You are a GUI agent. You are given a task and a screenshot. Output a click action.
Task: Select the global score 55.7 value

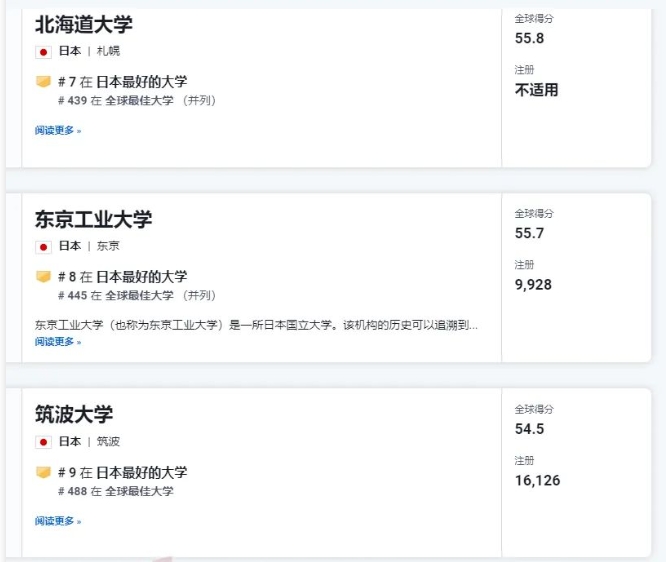click(x=529, y=233)
